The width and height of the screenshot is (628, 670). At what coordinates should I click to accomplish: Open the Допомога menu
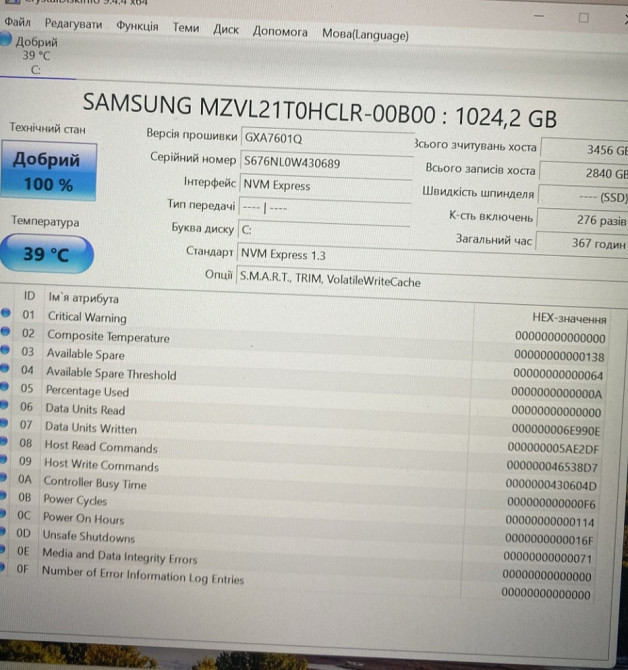click(280, 32)
